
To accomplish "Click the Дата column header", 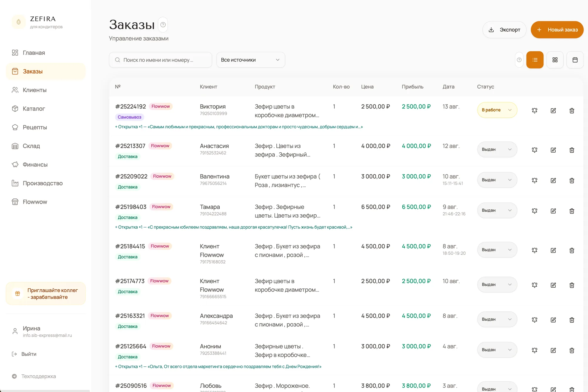I will pyautogui.click(x=448, y=87).
